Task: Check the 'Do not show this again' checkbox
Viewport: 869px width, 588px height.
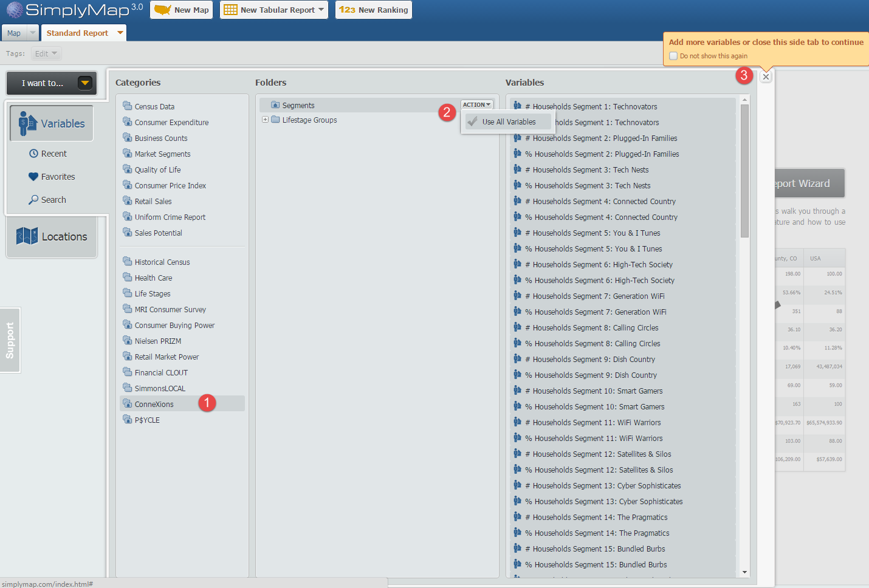Action: click(x=673, y=56)
